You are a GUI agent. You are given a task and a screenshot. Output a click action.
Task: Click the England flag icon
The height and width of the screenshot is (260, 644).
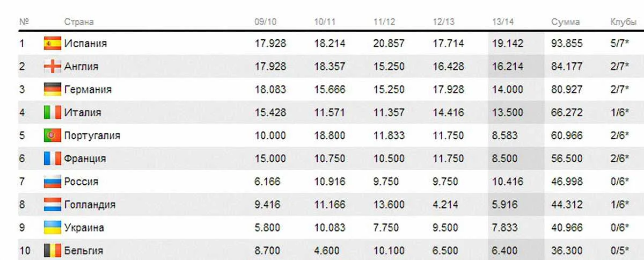point(53,67)
